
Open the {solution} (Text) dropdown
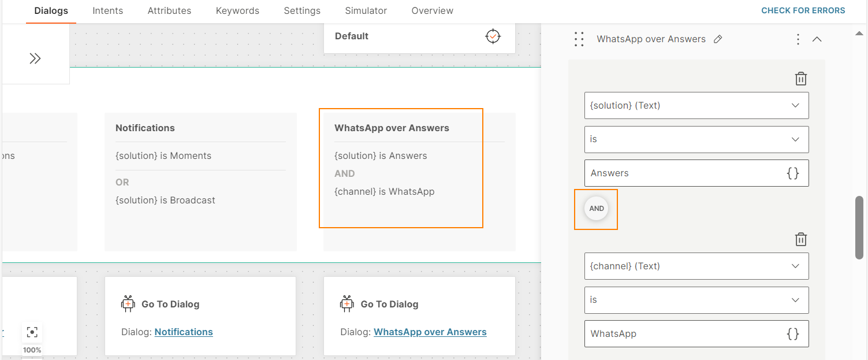click(x=696, y=106)
